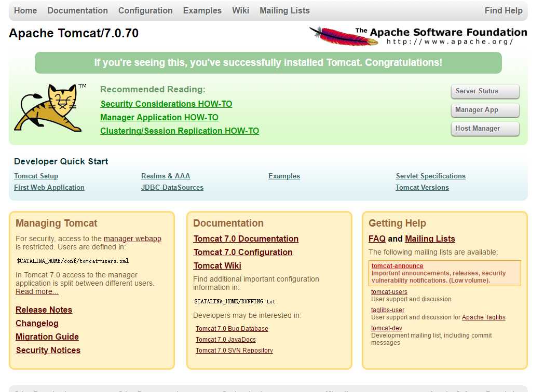Screen dimensions: 558x392
Task: Open Mailing Lists in navigation bar
Action: (284, 11)
